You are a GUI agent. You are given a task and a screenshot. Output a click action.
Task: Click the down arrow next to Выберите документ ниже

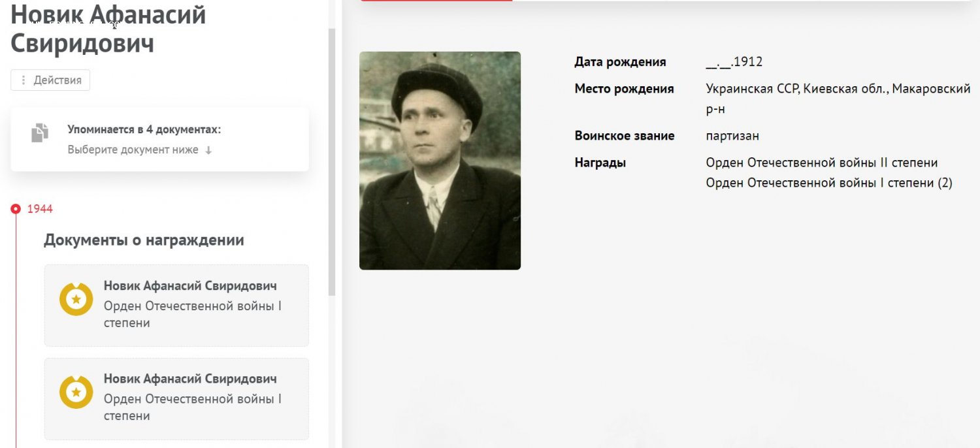pos(208,150)
